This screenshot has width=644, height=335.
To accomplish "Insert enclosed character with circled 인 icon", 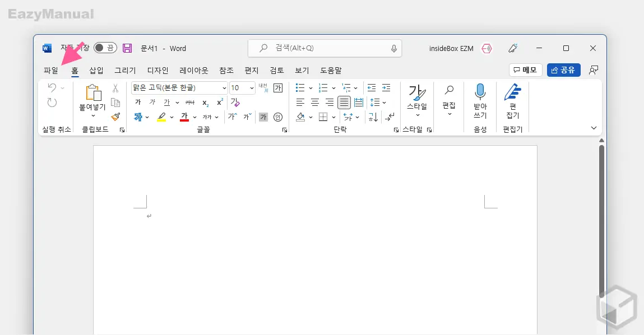I will 278,117.
